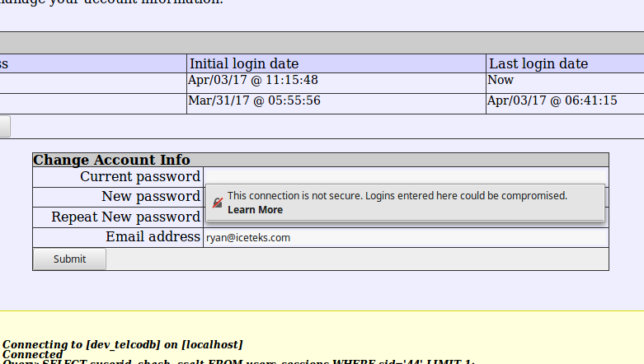Click the 'New password' label
The image size is (644, 364).
coord(151,197)
